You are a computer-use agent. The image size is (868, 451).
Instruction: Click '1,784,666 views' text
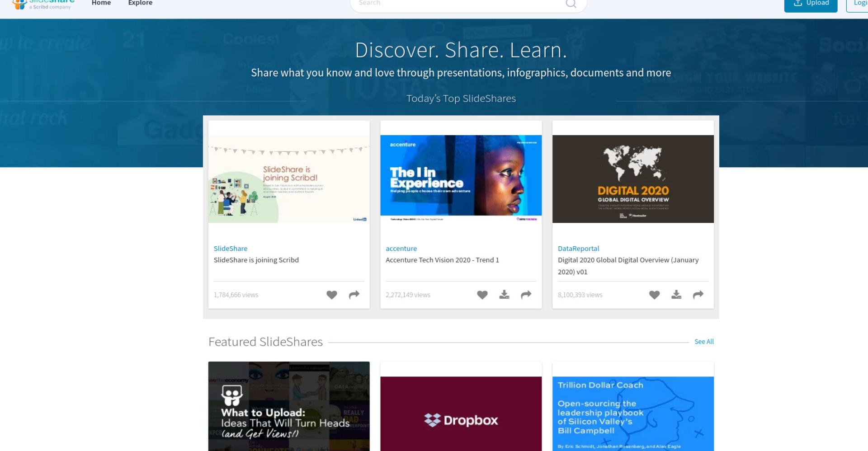236,295
